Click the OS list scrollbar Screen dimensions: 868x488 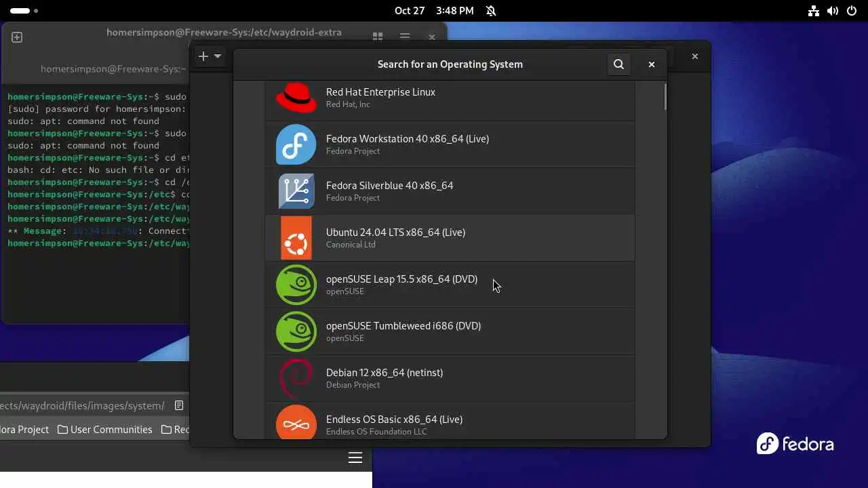[x=665, y=97]
